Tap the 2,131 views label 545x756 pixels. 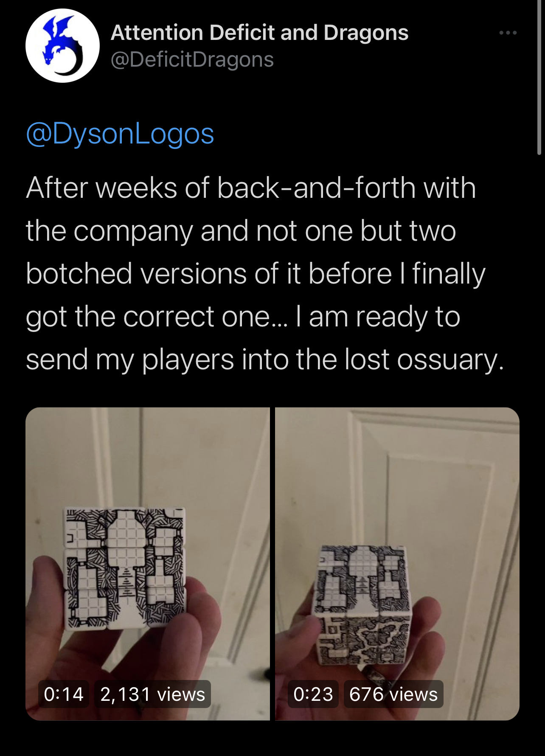[x=153, y=694]
